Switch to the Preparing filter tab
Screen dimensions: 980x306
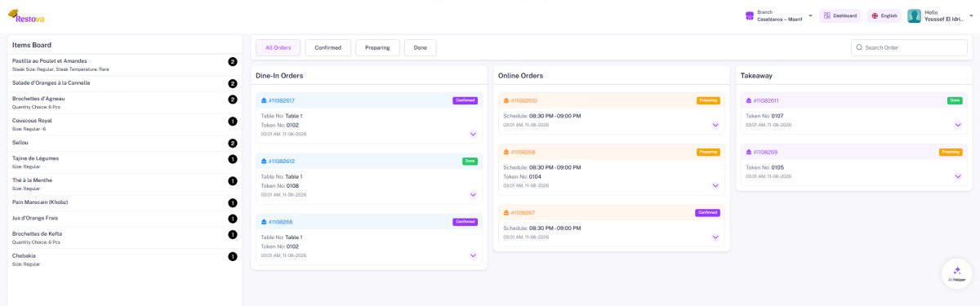coord(377,47)
